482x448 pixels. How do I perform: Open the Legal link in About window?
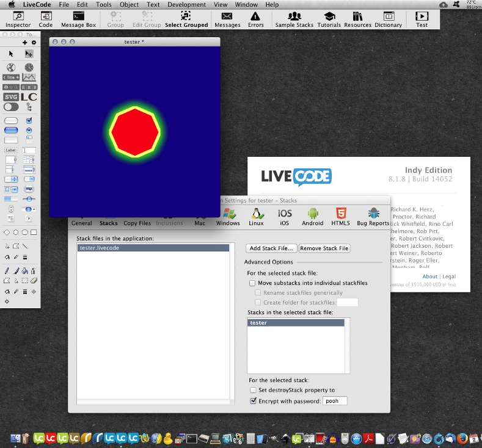click(x=449, y=276)
